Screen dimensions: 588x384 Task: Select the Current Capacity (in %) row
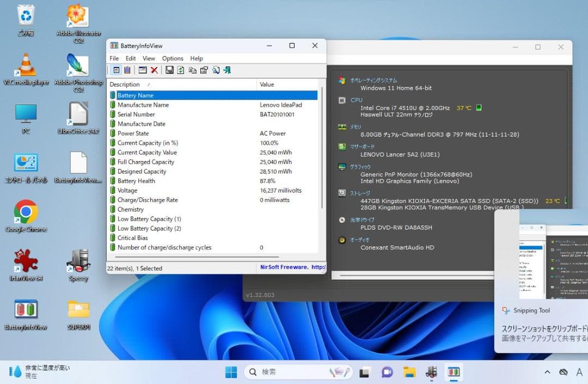point(213,143)
